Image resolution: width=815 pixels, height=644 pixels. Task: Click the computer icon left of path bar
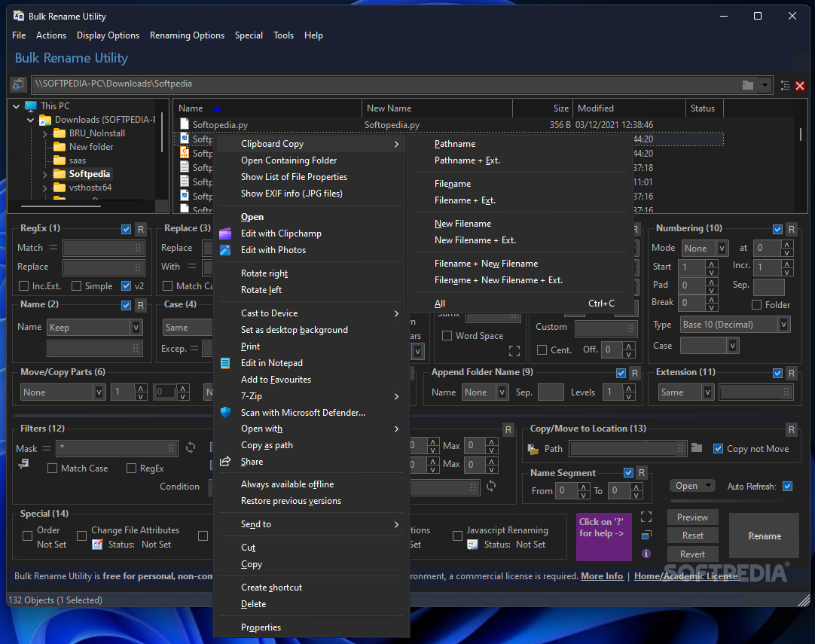pos(18,84)
